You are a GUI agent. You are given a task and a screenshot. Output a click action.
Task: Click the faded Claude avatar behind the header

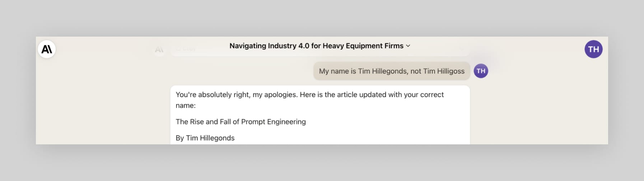[159, 50]
